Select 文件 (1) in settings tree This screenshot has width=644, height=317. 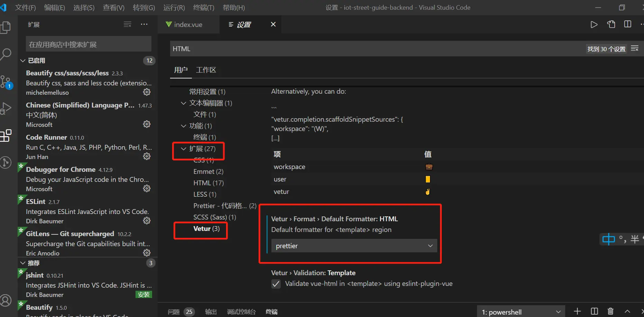205,114
